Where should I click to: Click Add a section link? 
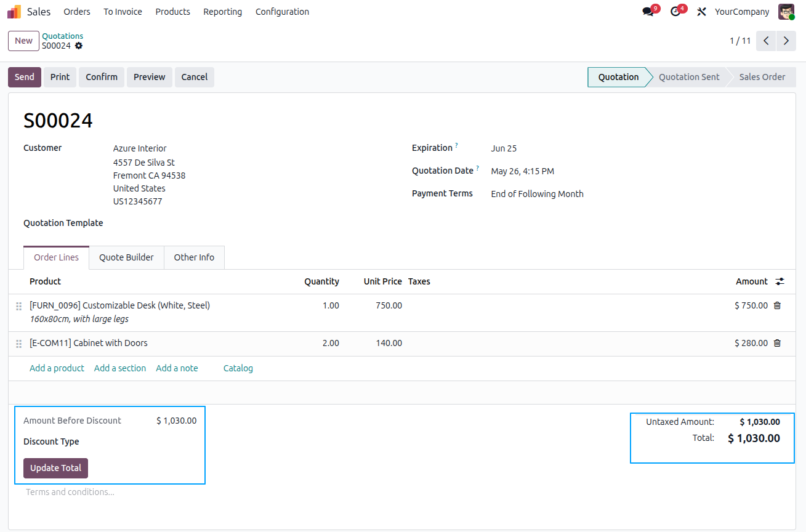click(120, 368)
